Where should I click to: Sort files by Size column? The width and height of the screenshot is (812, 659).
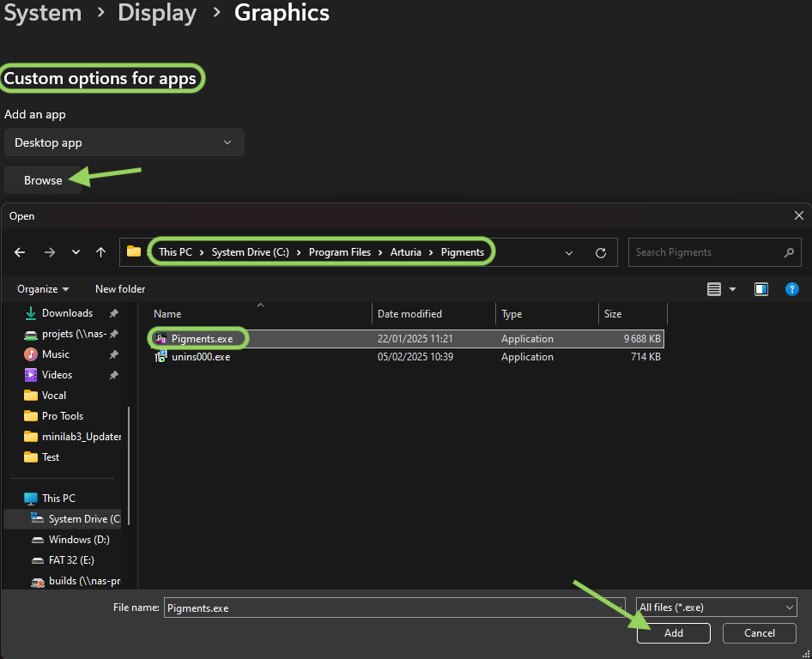[633, 314]
